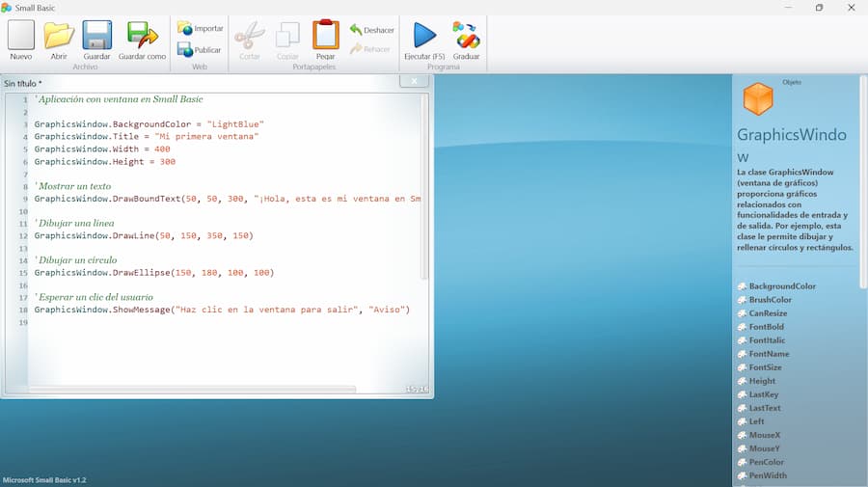Click the Small Basic title bar icon
Screen dimensions: 868x487
[7, 7]
